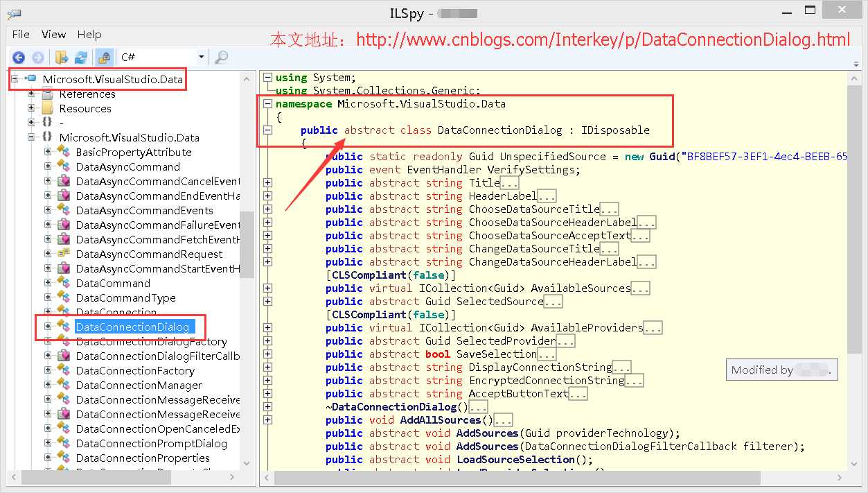Image resolution: width=868 pixels, height=493 pixels.
Task: Expand the DataConnectionDialogFactory tree node
Action: [x=48, y=341]
